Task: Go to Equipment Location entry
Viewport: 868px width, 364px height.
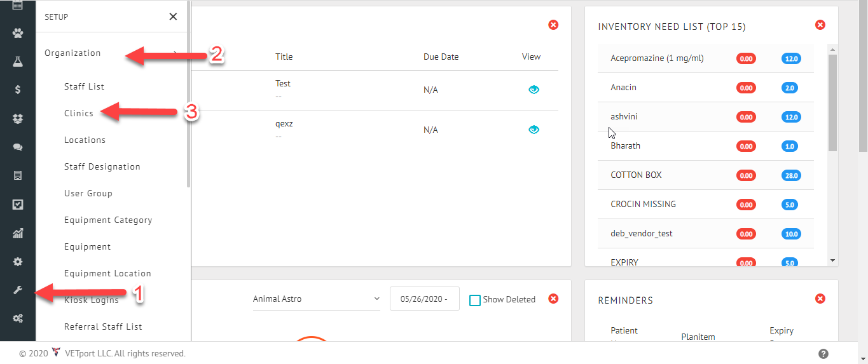Action: (107, 273)
